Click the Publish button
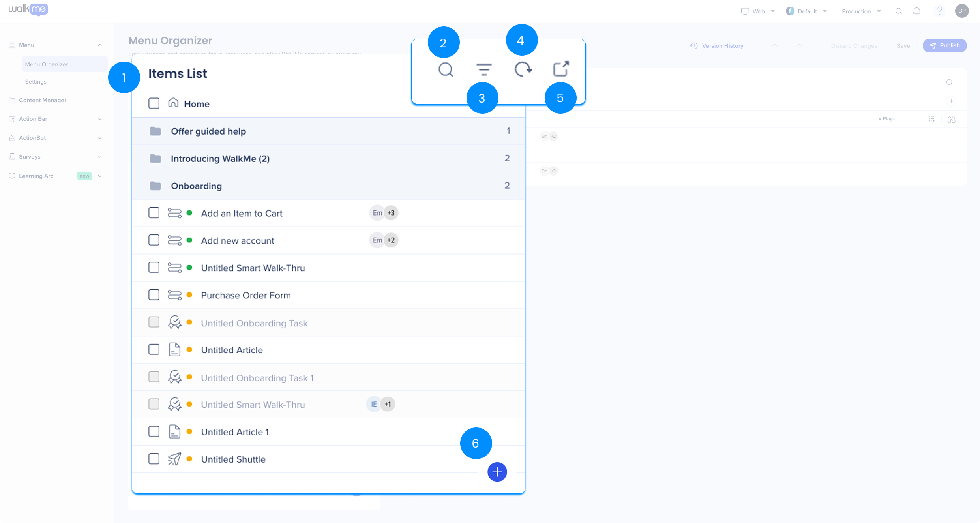 944,46
